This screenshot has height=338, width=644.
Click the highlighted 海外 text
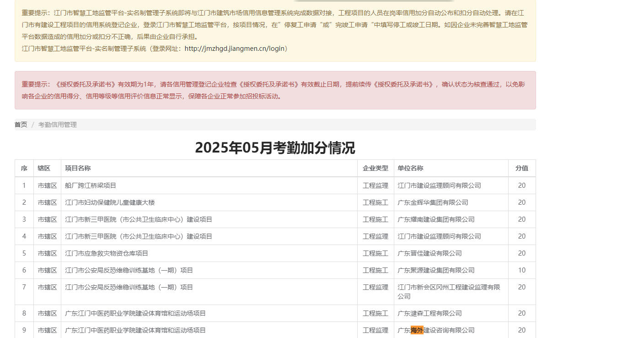click(x=417, y=330)
